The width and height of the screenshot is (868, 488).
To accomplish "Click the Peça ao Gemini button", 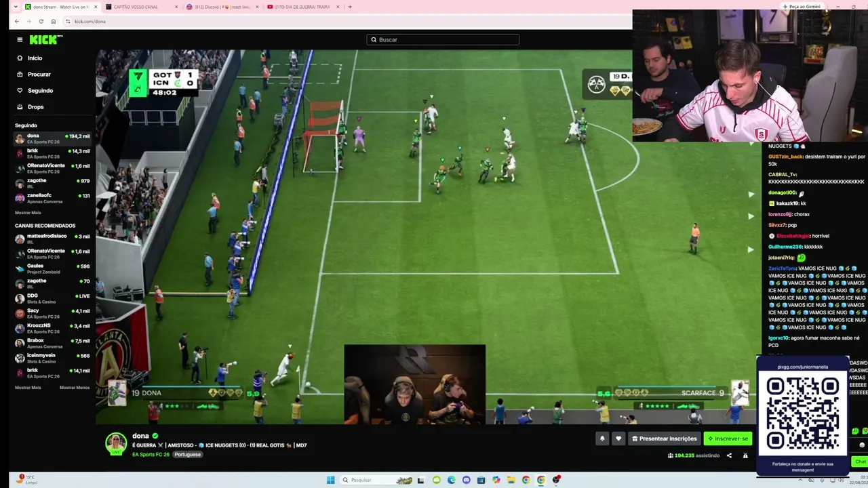I will pos(802,7).
